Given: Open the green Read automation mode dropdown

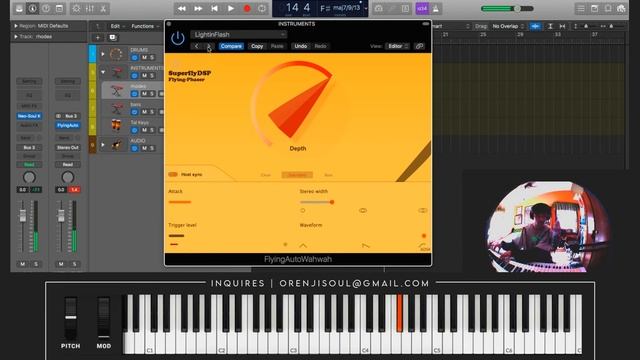Looking at the screenshot, I should (x=29, y=164).
